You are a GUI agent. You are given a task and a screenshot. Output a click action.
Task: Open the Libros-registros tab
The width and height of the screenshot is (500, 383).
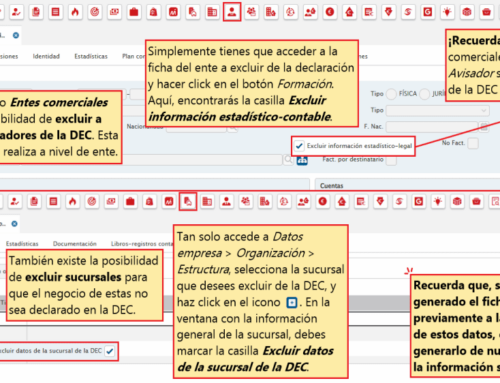tap(142, 244)
